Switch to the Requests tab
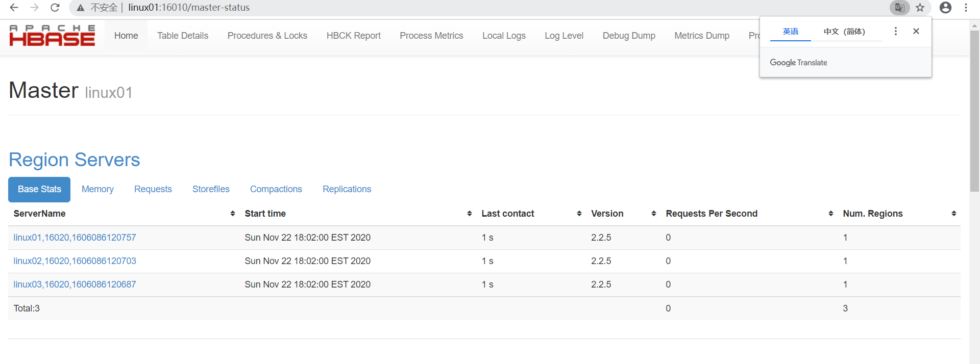 [x=153, y=189]
